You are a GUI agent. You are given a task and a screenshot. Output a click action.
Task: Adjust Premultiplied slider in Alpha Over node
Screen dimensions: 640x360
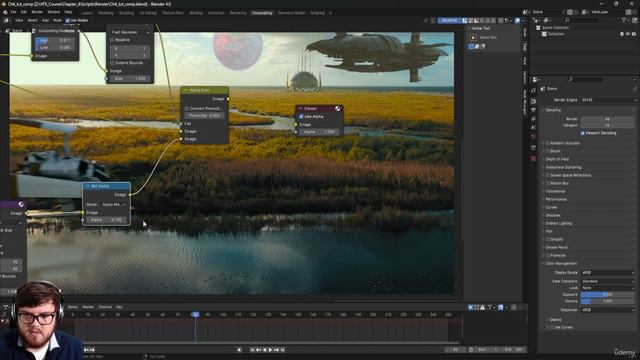pyautogui.click(x=204, y=116)
